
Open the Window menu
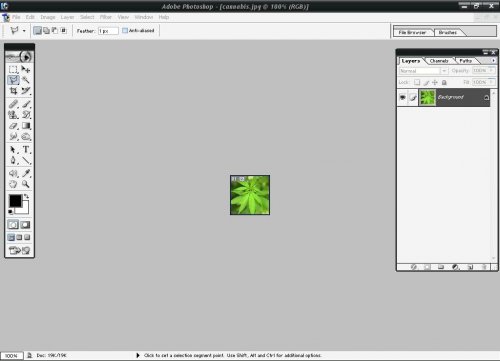tap(144, 17)
